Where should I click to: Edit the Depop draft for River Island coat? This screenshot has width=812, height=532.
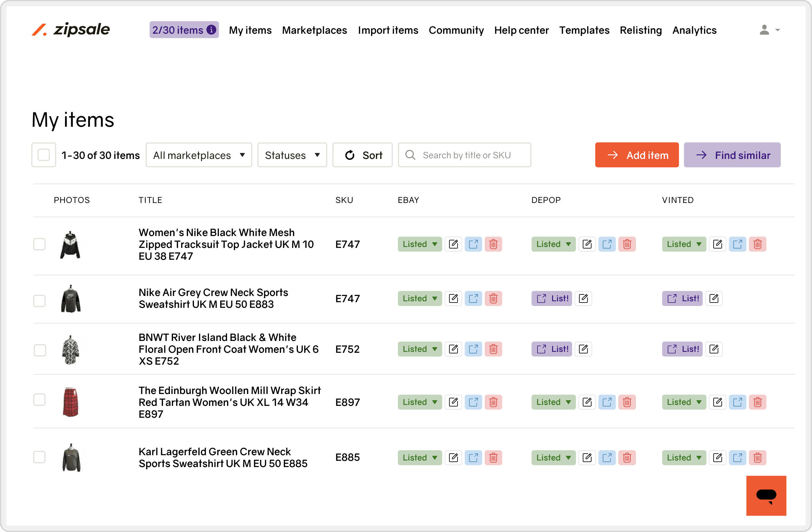583,349
